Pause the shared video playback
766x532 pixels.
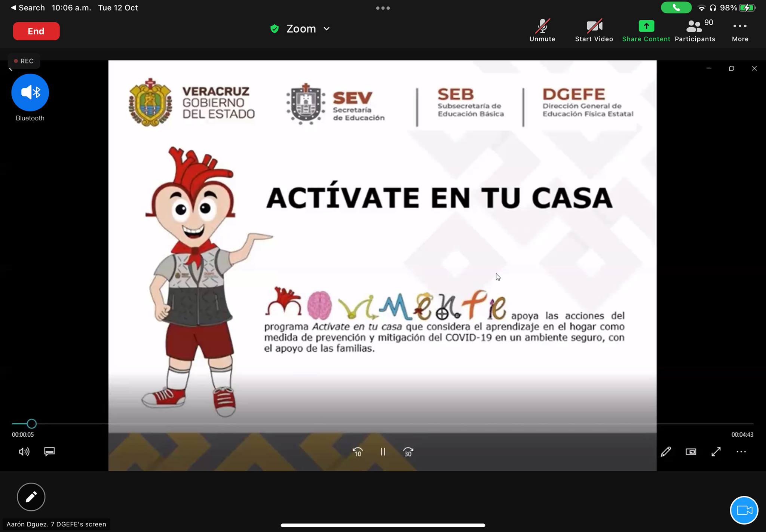pos(383,452)
